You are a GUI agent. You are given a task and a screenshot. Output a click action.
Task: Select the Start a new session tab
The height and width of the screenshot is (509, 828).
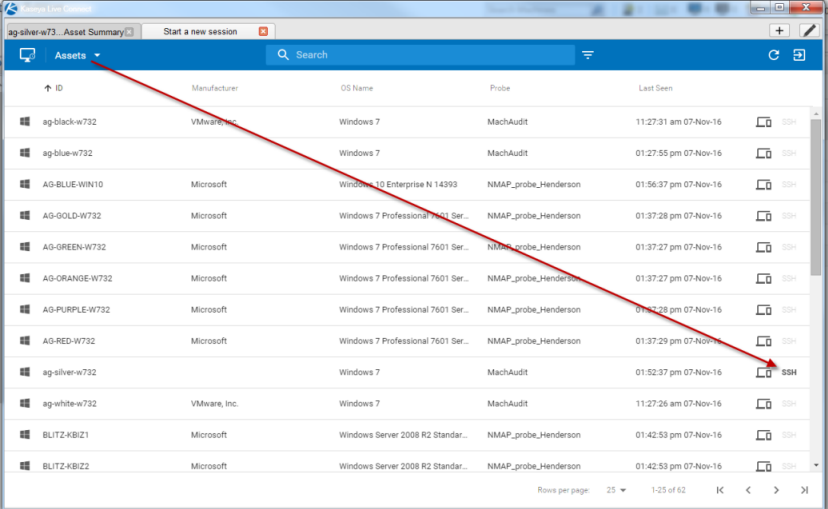[200, 32]
